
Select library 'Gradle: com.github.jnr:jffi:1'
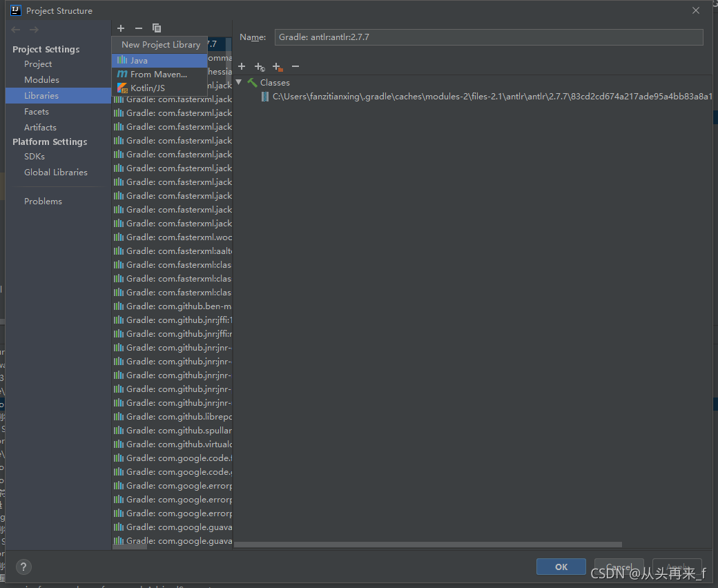173,320
